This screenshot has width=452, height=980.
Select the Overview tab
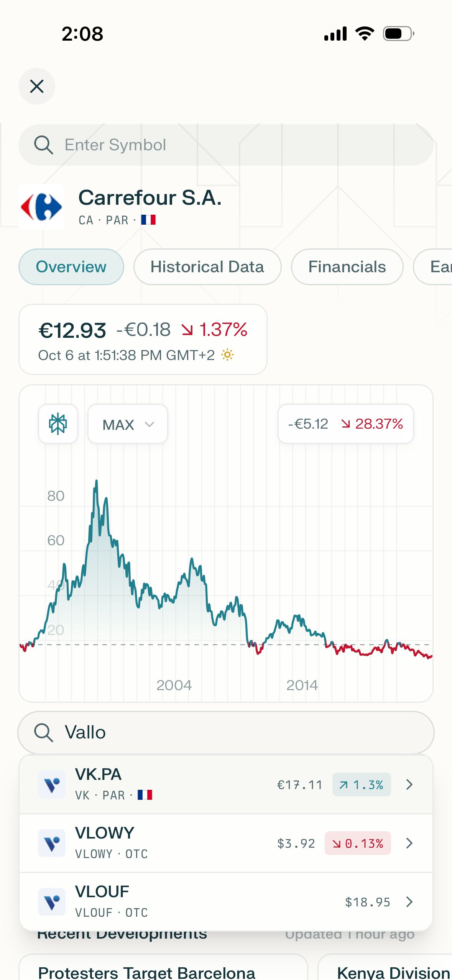click(71, 267)
